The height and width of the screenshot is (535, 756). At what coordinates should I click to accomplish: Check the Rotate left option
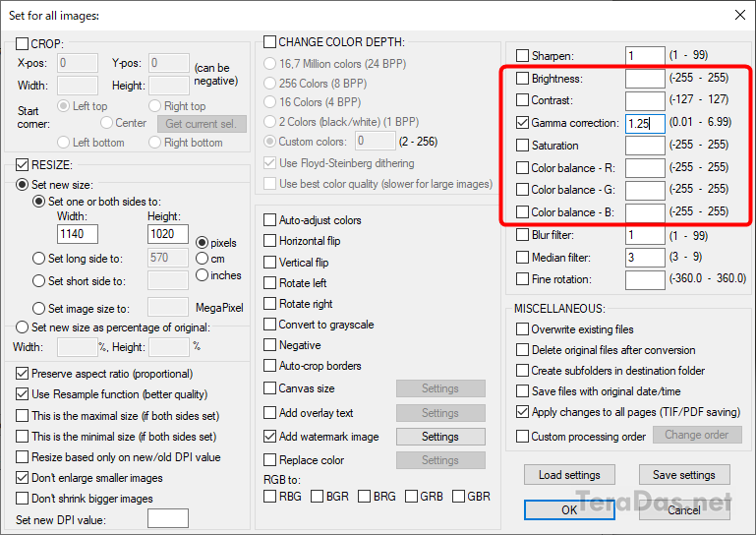pyautogui.click(x=269, y=282)
